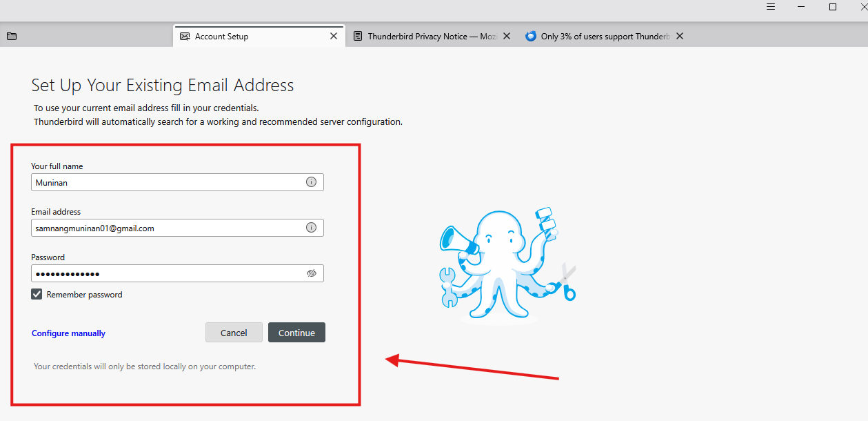Close the Thunderbird Privacy Notice tab
The image size is (868, 421).
tap(507, 37)
